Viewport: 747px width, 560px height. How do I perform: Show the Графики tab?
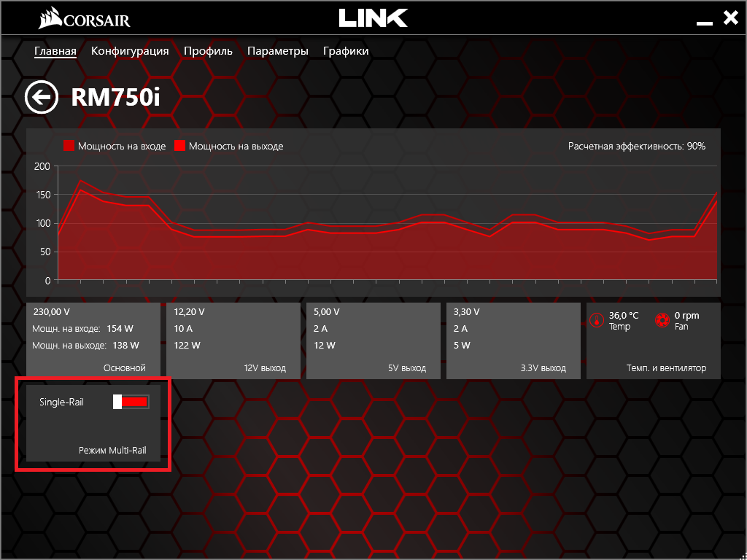point(346,51)
